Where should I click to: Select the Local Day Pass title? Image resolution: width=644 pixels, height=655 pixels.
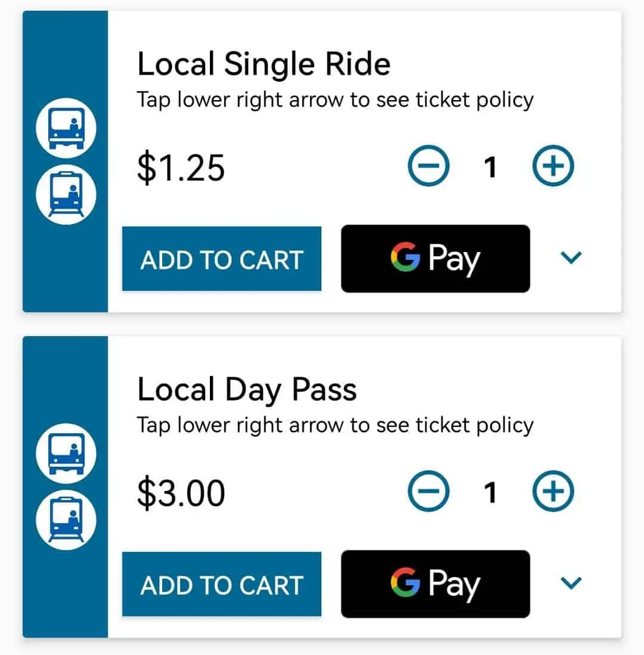tap(247, 390)
